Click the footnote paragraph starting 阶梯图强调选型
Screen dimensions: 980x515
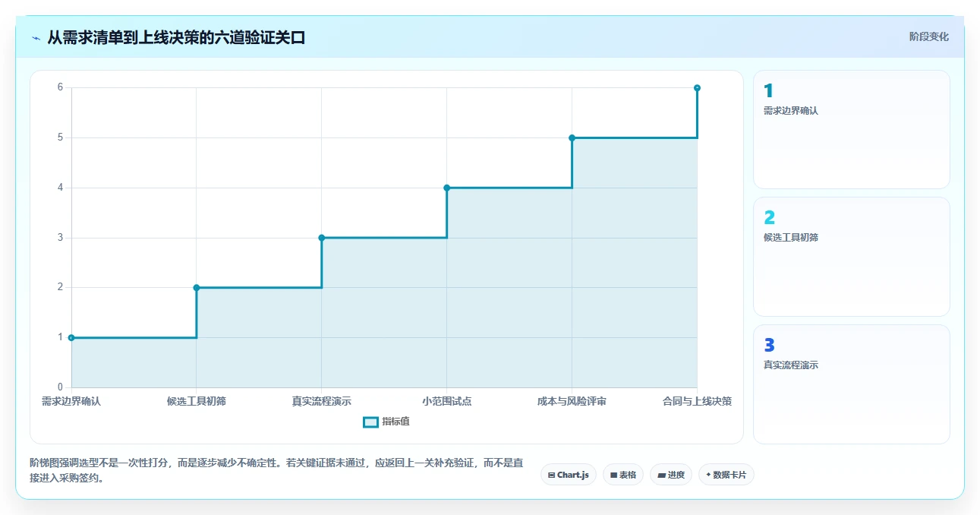pyautogui.click(x=276, y=470)
